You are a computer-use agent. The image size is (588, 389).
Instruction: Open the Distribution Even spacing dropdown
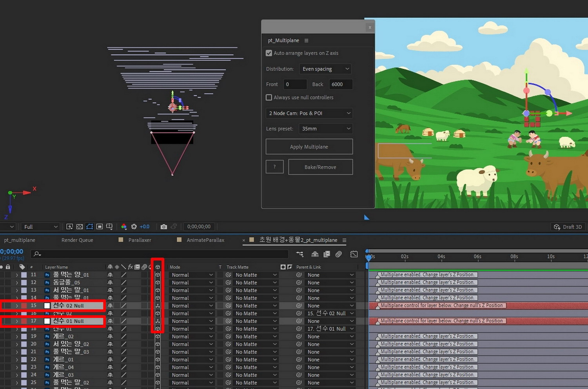[326, 69]
